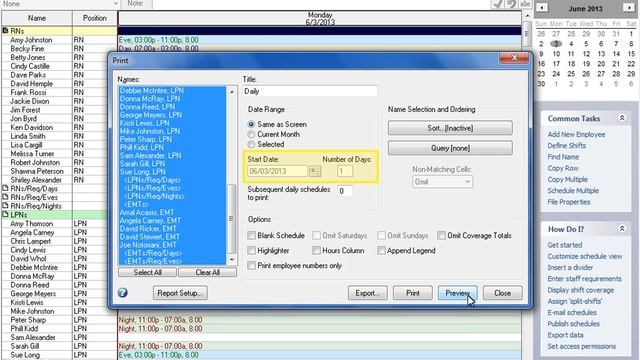Collapse the Common Tasks panel

coord(622,118)
